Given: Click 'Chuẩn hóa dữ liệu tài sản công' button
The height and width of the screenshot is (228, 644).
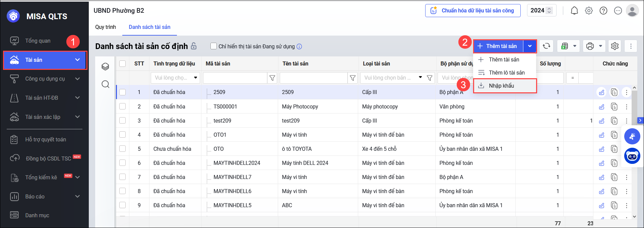Looking at the screenshot, I should (472, 11).
